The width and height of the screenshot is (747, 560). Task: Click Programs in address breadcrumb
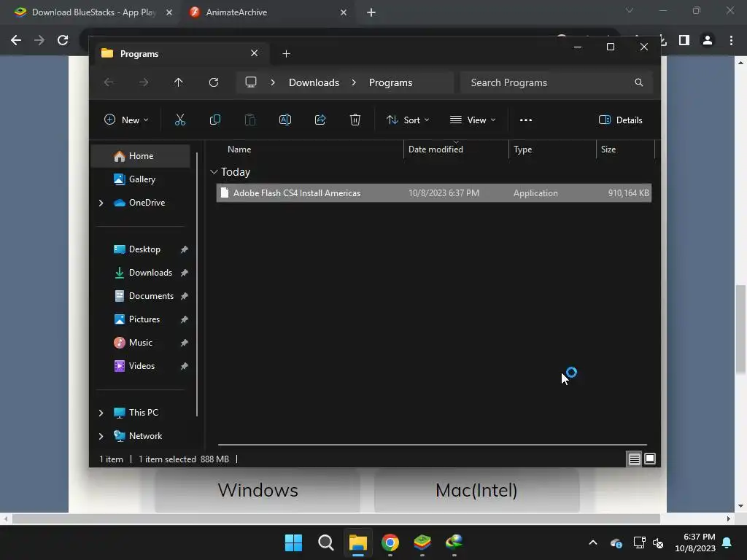tap(391, 82)
